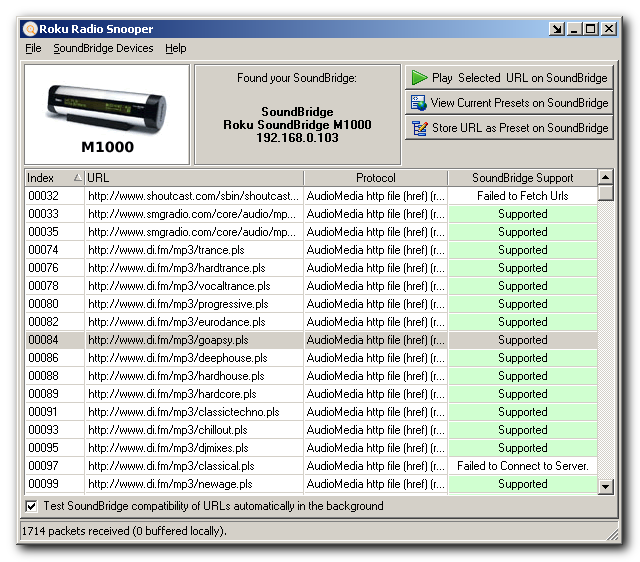Click the scrollbar down arrow
The height and width of the screenshot is (562, 640).
pyautogui.click(x=605, y=486)
